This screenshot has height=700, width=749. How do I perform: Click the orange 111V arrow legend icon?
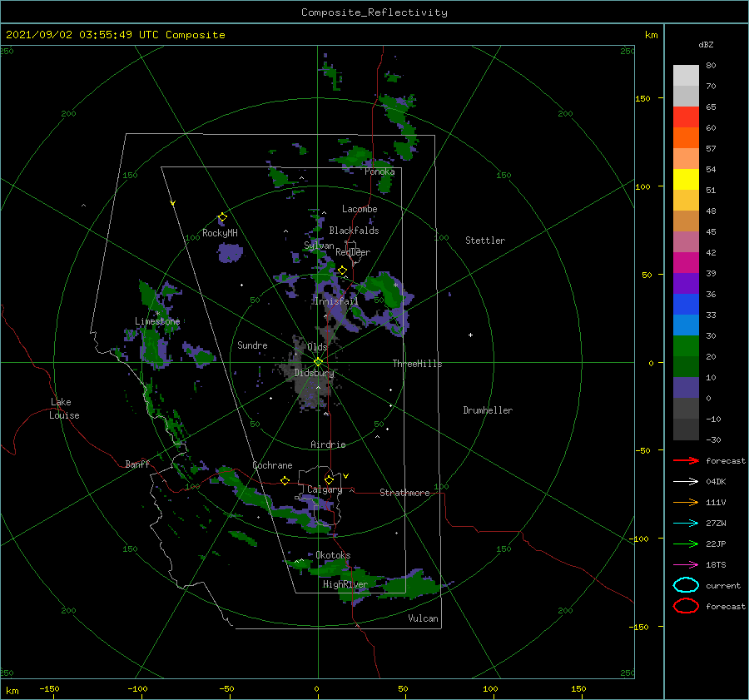point(686,502)
